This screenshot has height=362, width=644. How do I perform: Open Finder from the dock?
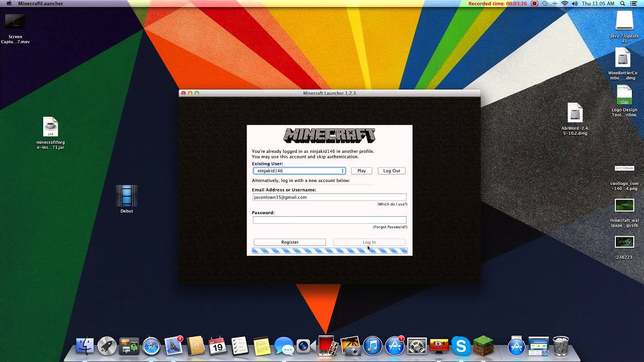click(x=85, y=346)
